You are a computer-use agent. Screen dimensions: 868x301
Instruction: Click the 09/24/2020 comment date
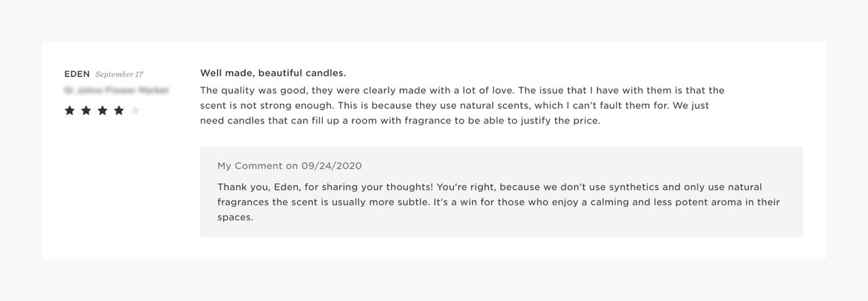pos(332,166)
